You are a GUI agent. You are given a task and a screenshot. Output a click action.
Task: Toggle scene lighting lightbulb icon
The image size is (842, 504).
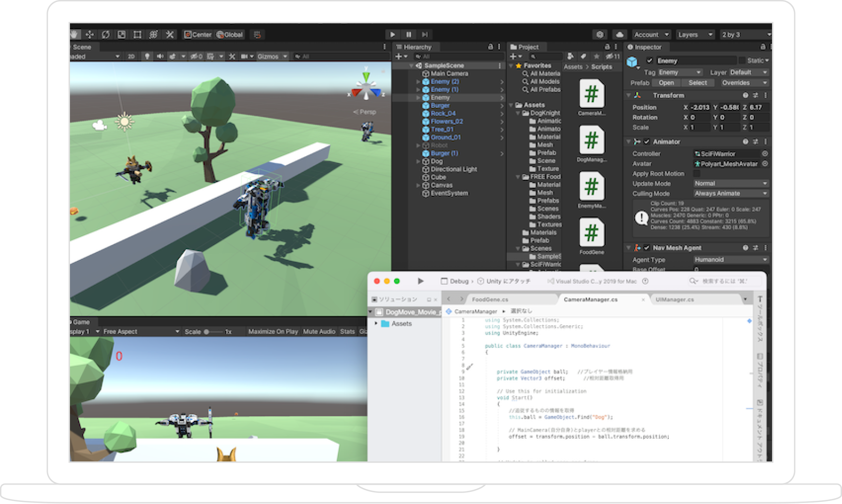[x=147, y=56]
